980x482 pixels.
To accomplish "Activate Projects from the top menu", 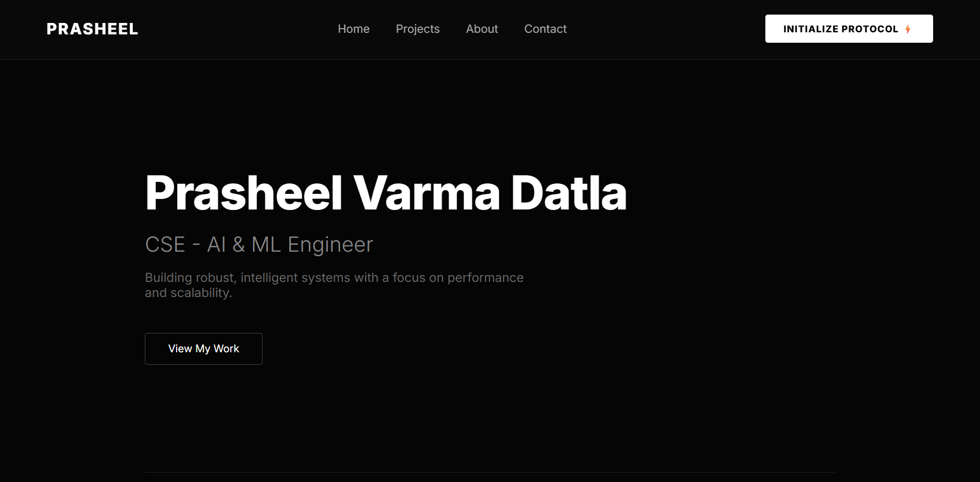I will click(x=418, y=29).
